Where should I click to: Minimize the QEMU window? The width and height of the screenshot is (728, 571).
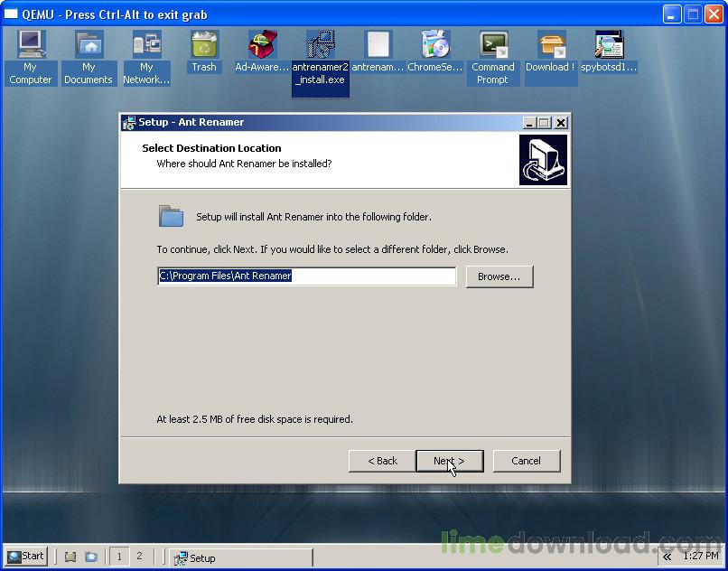coord(672,14)
